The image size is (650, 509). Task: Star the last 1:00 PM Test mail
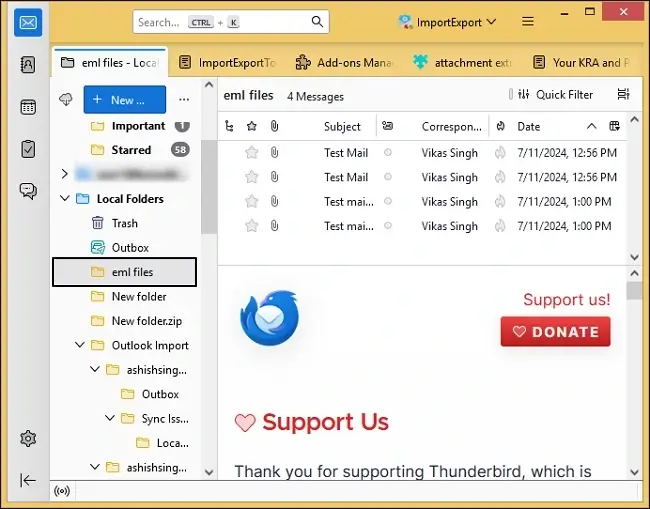tap(252, 226)
